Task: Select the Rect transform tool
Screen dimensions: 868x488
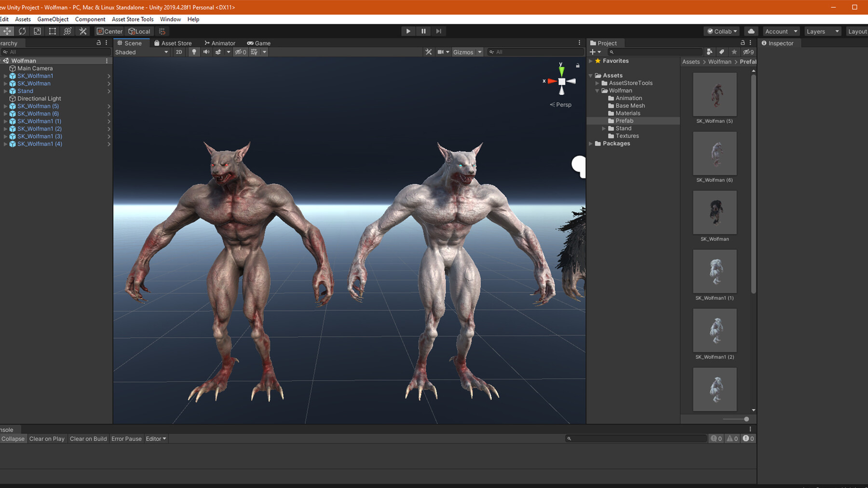Action: tap(53, 31)
